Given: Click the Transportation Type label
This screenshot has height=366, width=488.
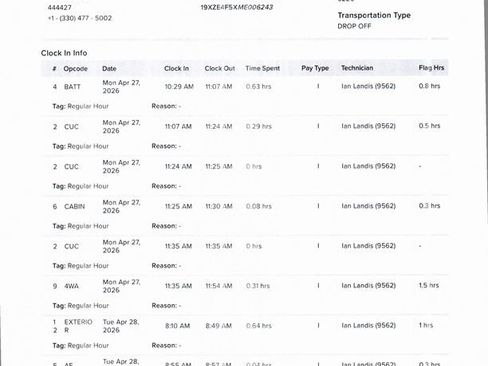Looking at the screenshot, I should (374, 15).
